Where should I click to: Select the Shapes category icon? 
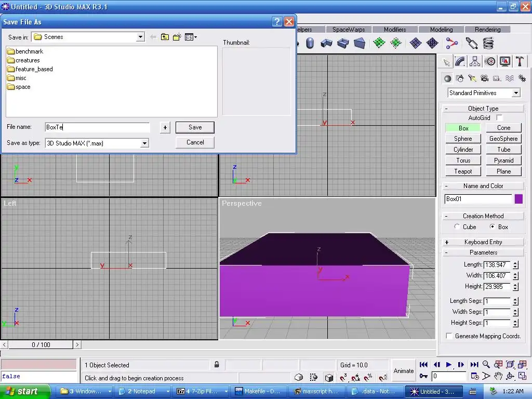[x=460, y=79]
